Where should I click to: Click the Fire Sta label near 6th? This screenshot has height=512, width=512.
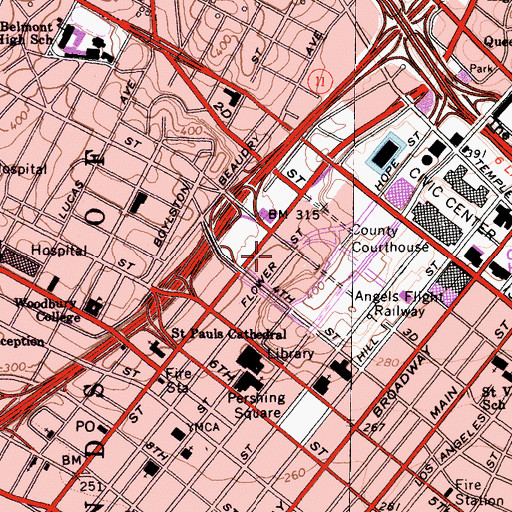(x=179, y=380)
